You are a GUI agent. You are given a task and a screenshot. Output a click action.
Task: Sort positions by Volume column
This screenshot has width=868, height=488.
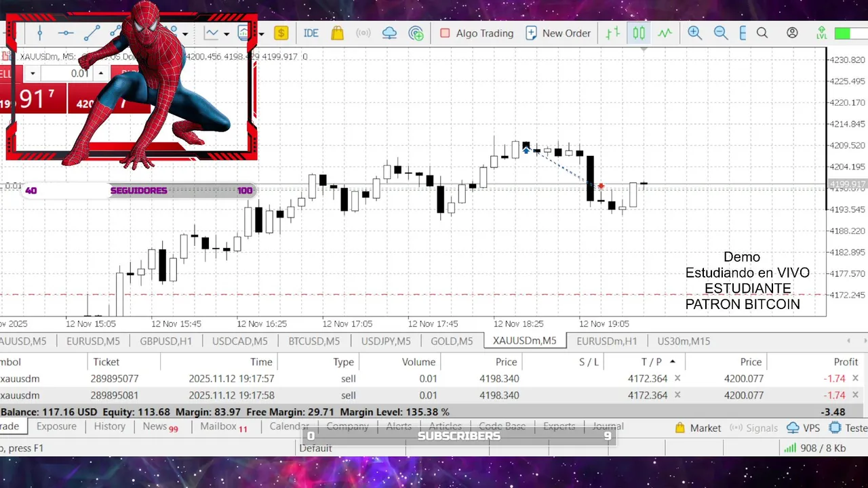418,362
